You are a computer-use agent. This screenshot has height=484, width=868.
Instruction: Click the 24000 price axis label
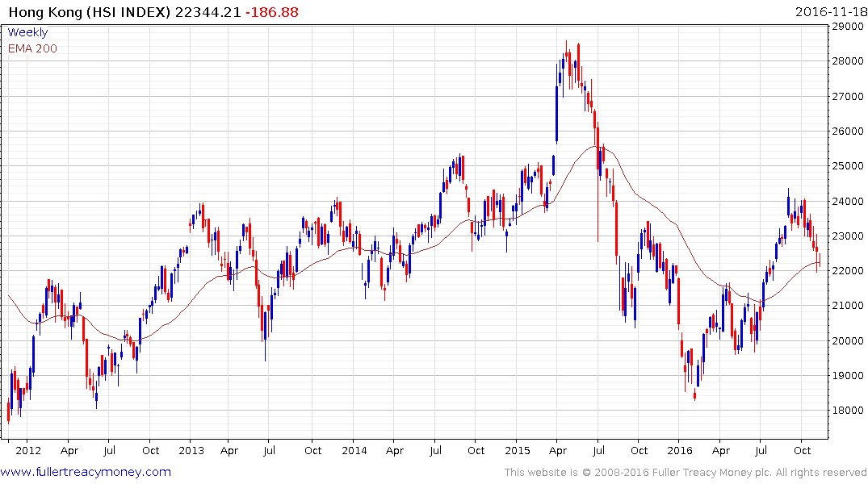point(848,202)
